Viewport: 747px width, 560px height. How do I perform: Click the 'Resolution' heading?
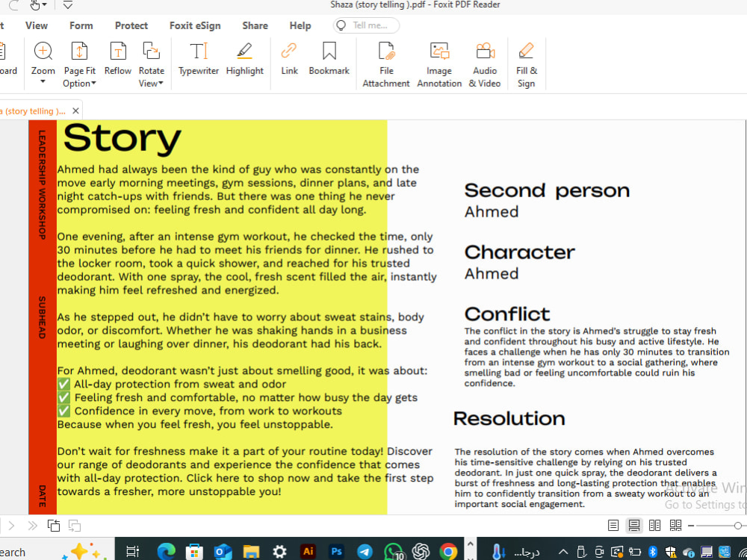click(x=509, y=419)
